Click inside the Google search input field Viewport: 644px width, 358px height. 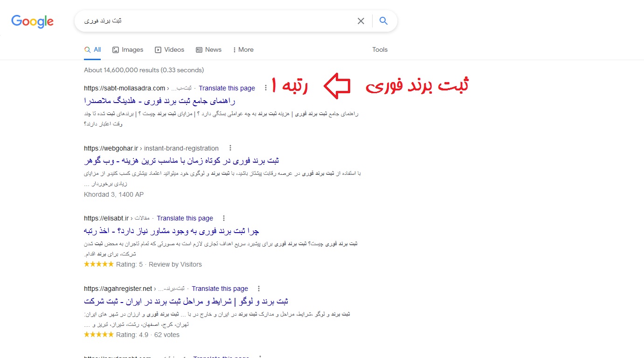[215, 21]
